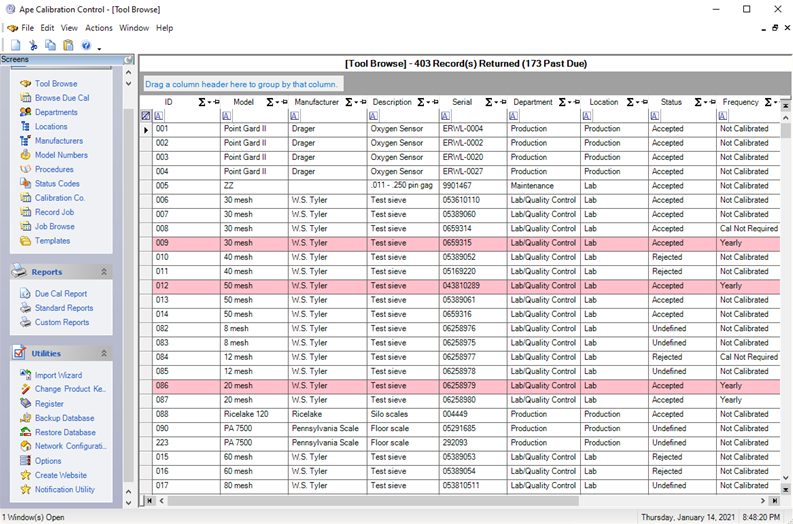793x524 pixels.
Task: Click the Standard Reports printer icon
Action: click(25, 308)
